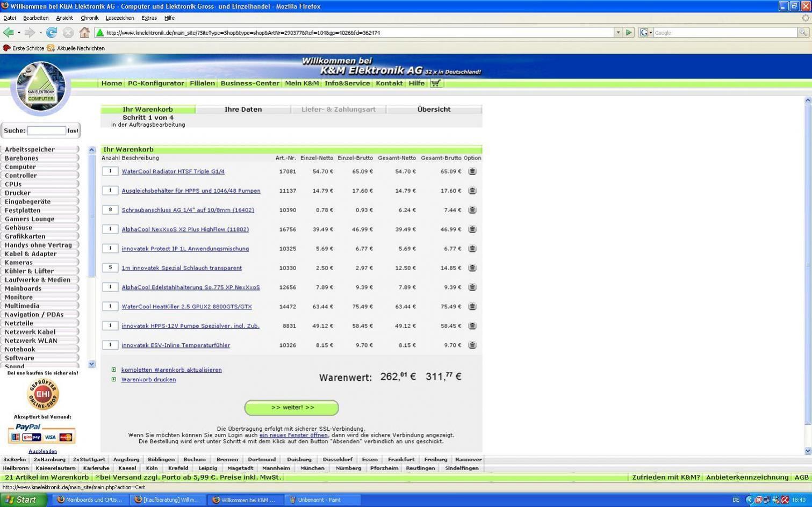
Task: Open Filialen in navigation bar
Action: point(202,83)
